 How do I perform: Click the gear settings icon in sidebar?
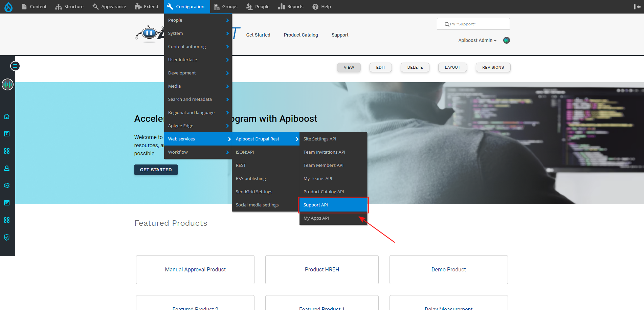pyautogui.click(x=7, y=185)
